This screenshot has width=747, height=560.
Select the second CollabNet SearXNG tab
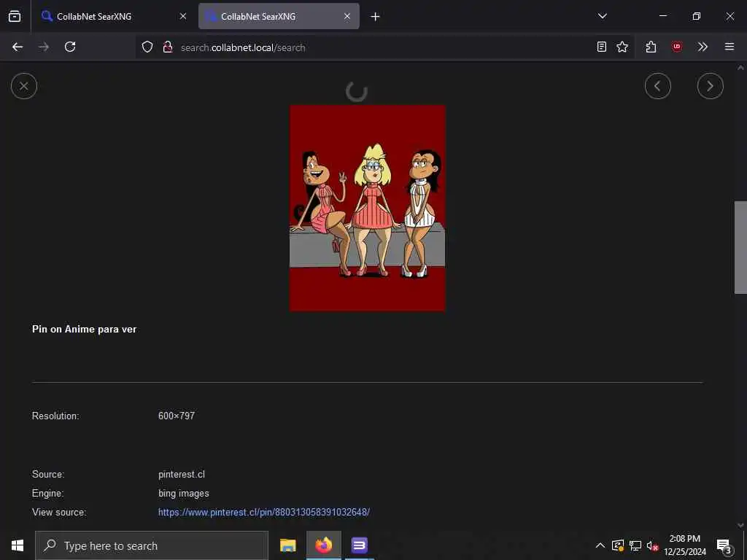click(279, 16)
